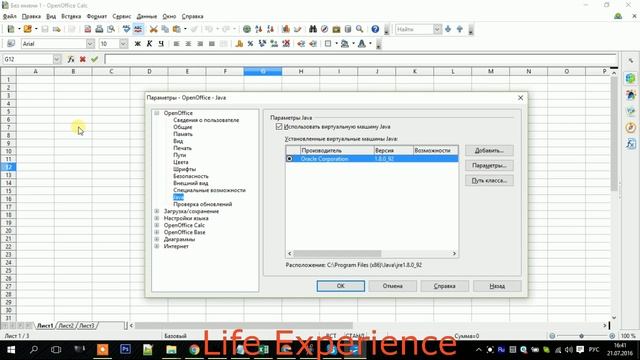Click the Назад button
The image size is (640, 360).
click(x=497, y=286)
